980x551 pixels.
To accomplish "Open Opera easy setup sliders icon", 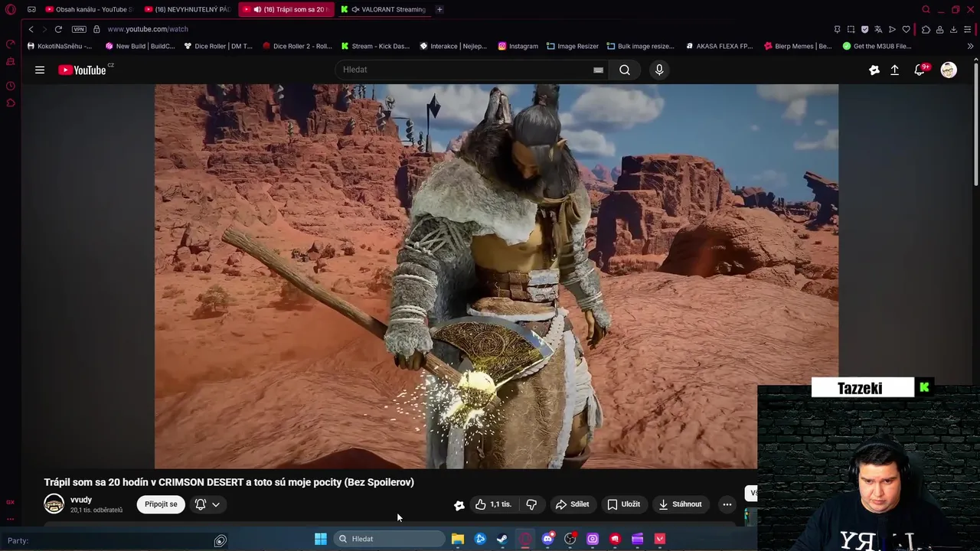I will [969, 29].
